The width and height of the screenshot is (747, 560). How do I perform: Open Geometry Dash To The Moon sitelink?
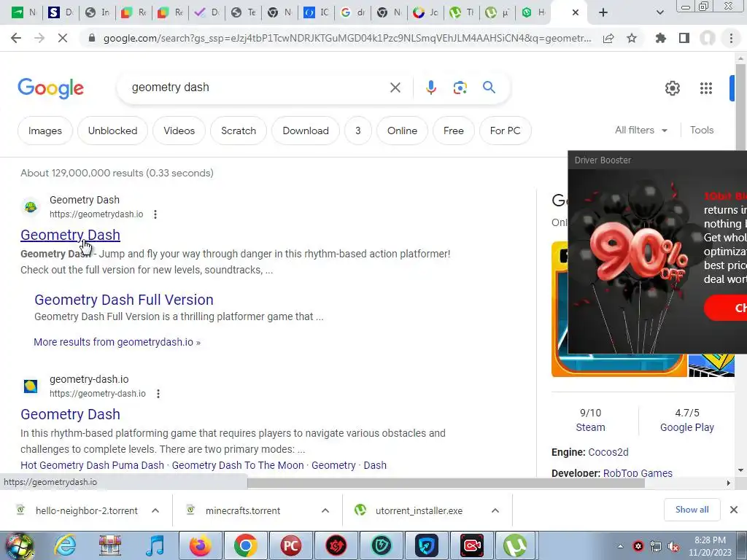coord(238,465)
